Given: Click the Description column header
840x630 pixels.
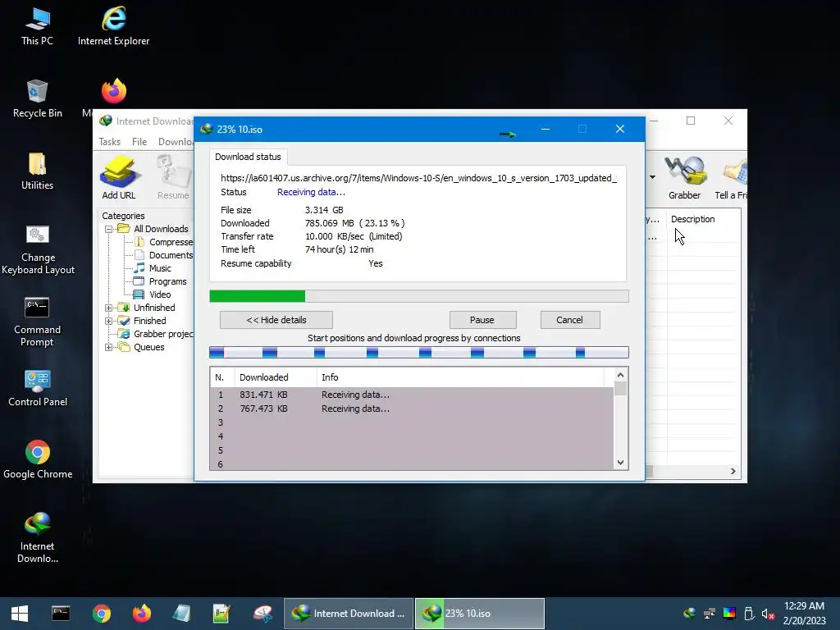Looking at the screenshot, I should tap(703, 219).
